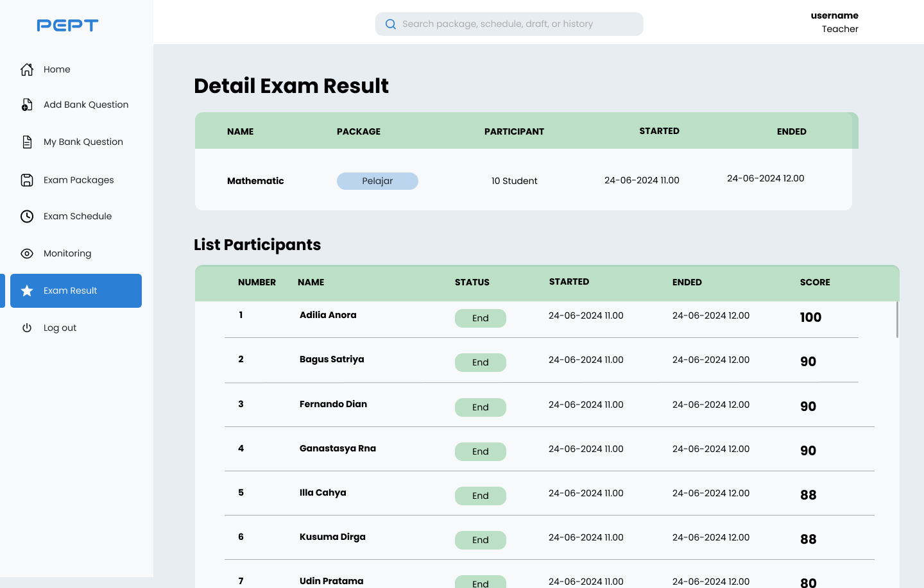This screenshot has height=588, width=924.
Task: Select participant Kusuma Dirga
Action: (x=332, y=537)
